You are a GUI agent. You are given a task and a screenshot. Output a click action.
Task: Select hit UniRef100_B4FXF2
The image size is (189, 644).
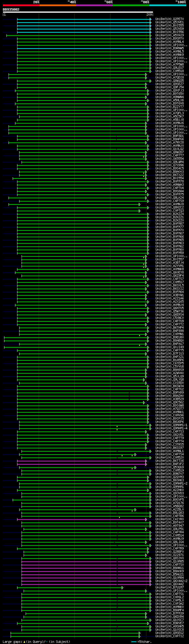(x=170, y=464)
